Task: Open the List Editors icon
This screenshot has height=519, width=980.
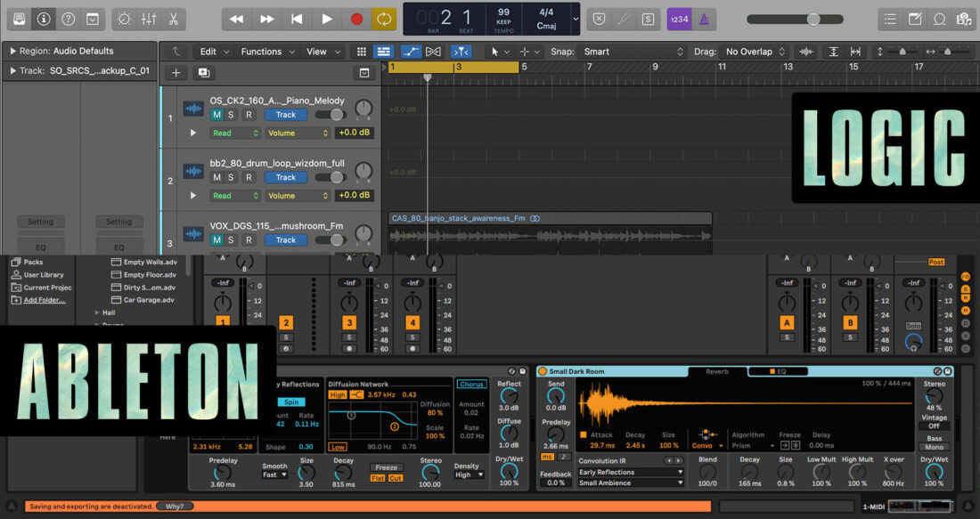Action: tap(891, 19)
